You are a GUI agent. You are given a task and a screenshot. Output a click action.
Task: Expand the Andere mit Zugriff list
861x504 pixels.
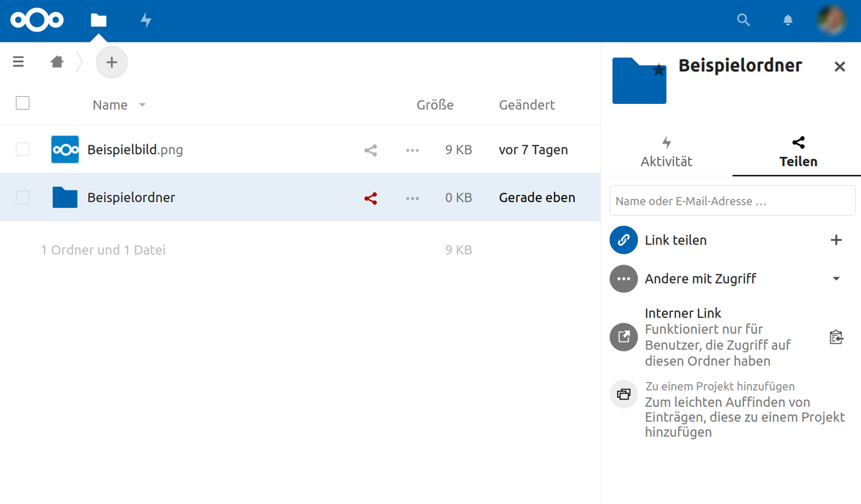pyautogui.click(x=836, y=279)
